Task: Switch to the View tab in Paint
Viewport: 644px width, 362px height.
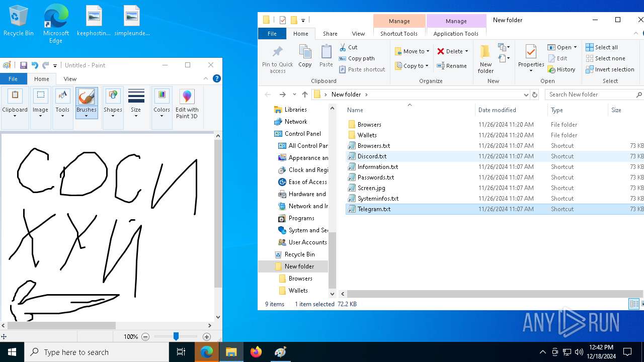Action: (70, 79)
